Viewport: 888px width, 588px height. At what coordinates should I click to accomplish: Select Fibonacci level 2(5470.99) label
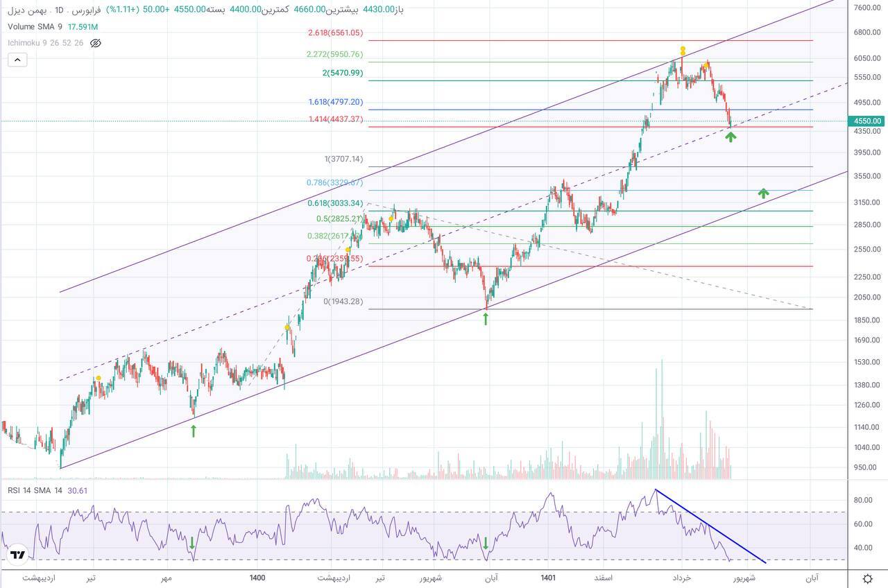point(342,73)
